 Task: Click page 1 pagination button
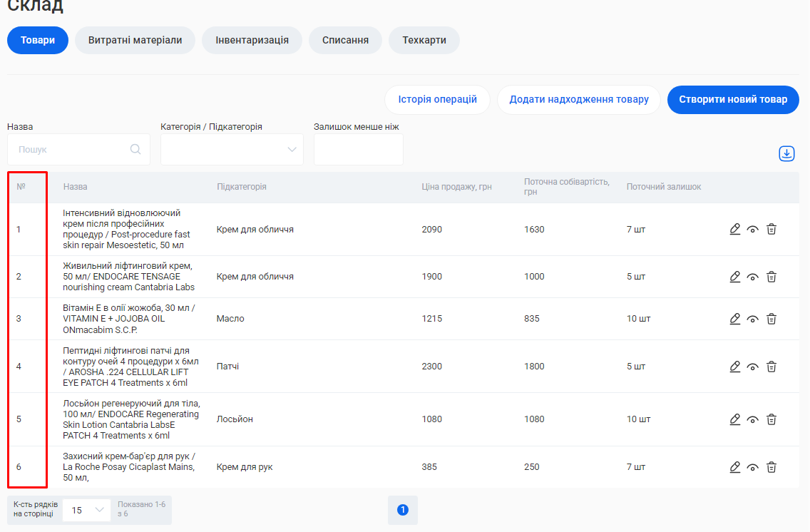[x=403, y=510]
